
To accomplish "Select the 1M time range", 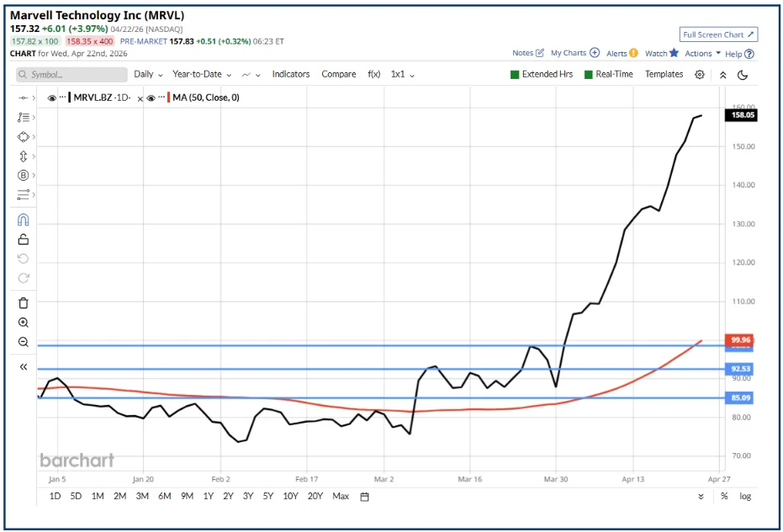I will (x=98, y=496).
